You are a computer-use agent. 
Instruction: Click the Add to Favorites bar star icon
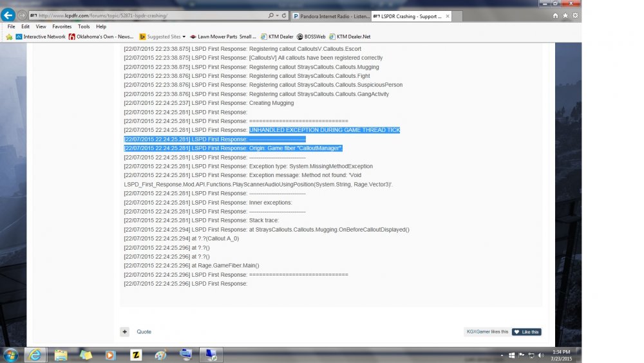[x=9, y=37]
